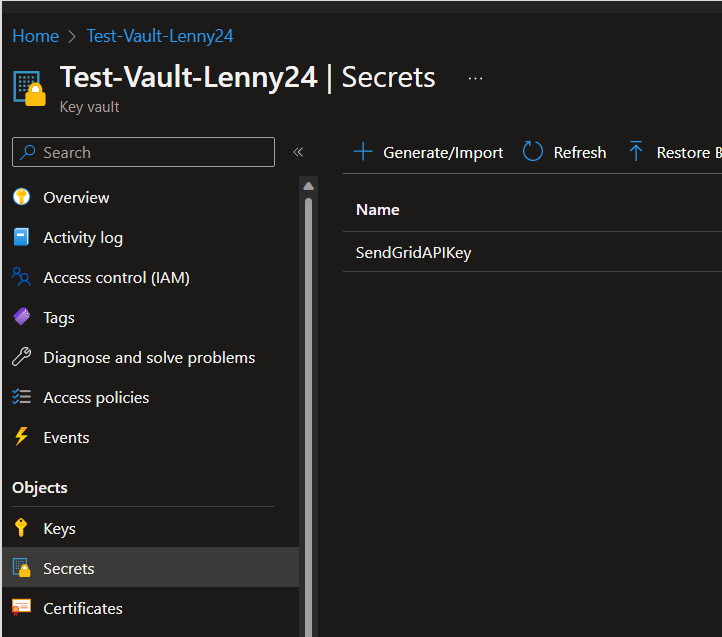Click the Restore Backup up-arrow icon

(x=636, y=151)
